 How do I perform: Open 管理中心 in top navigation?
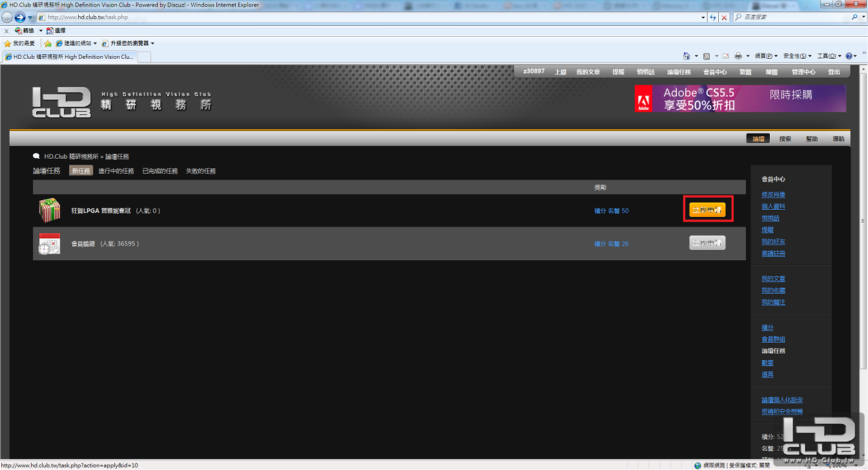coord(803,72)
